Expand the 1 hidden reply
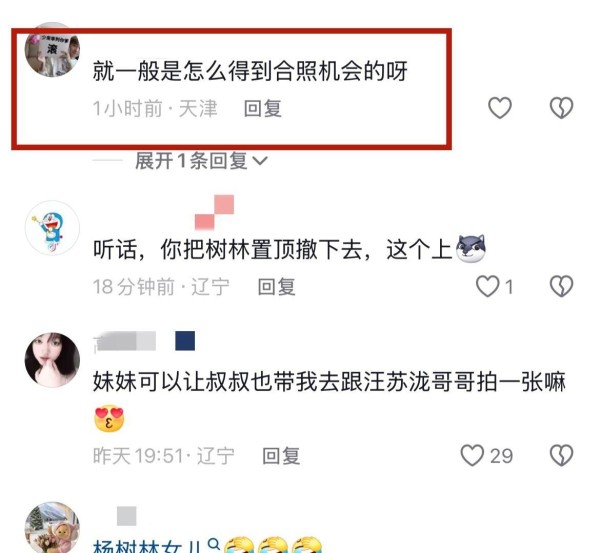Viewport: 600px width, 553px height. (191, 161)
